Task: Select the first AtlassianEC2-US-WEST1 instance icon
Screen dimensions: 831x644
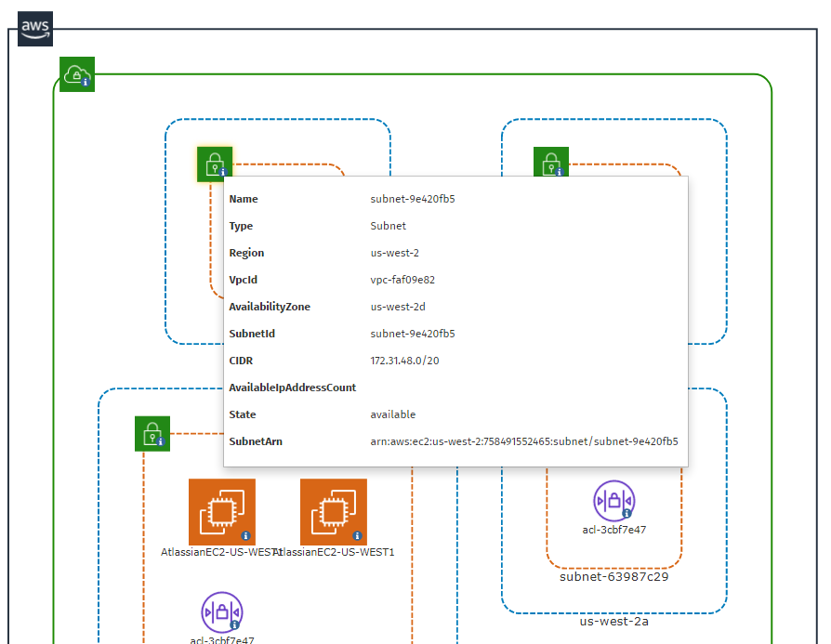Action: pos(222,512)
